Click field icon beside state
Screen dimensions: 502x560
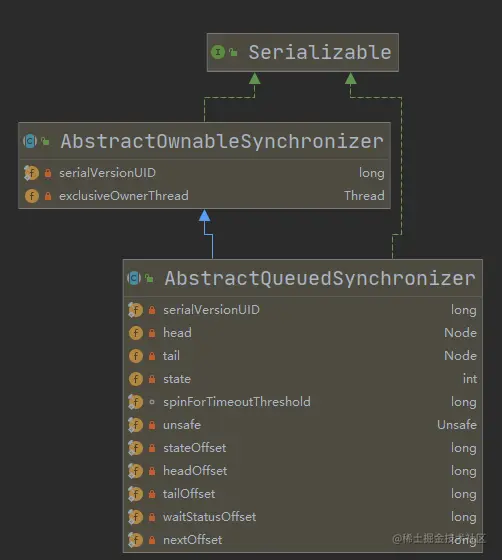[x=136, y=379]
